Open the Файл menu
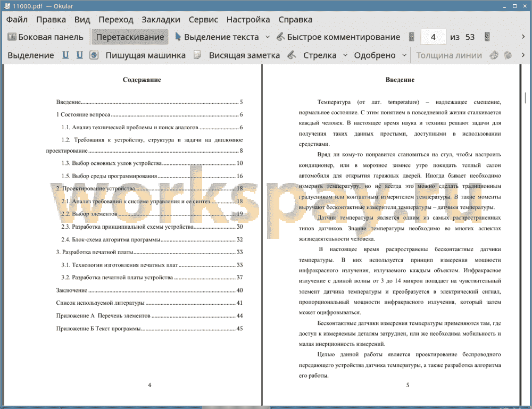This screenshot has height=409, width=532. [17, 20]
